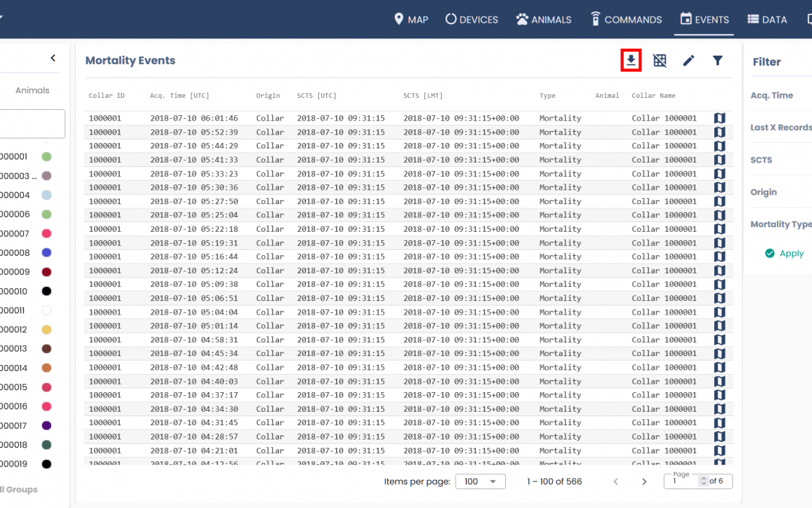Go to previous page arrow
The image size is (812, 508).
point(616,482)
